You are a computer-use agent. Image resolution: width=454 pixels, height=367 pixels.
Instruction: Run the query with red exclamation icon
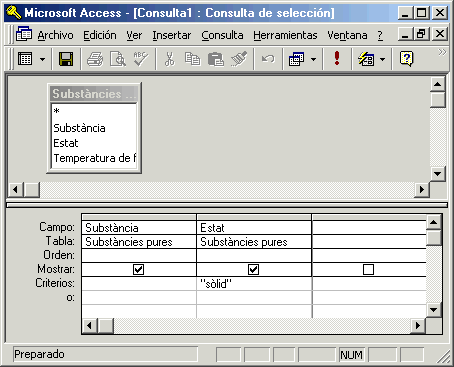[x=337, y=58]
